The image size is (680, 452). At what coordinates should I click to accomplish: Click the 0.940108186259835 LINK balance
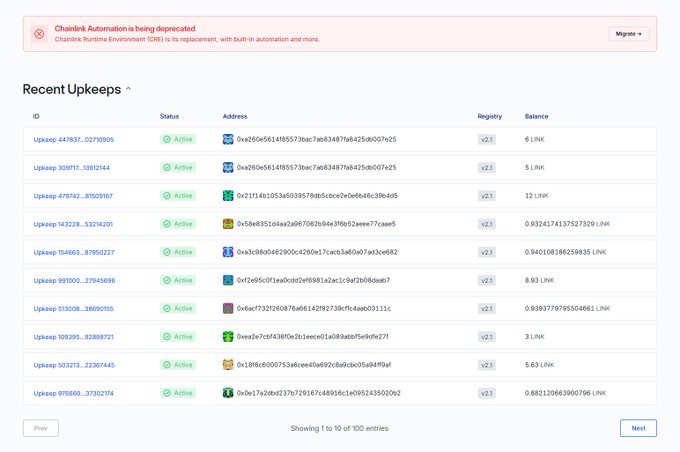[566, 252]
